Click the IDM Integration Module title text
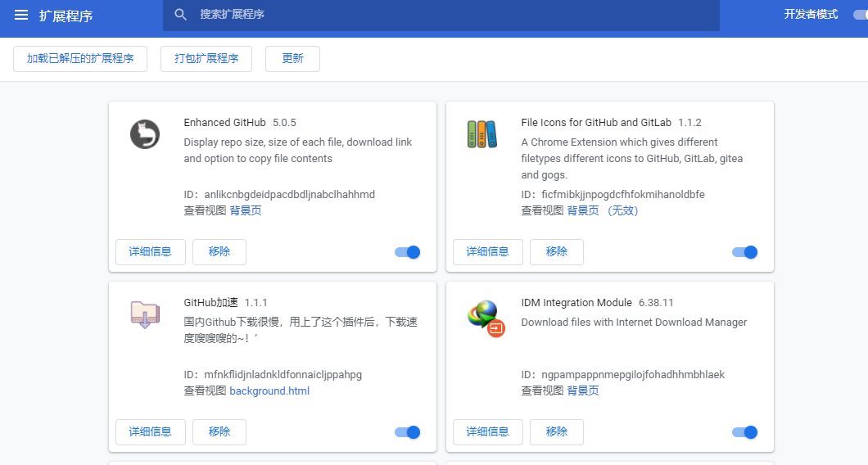Viewport: 868px width, 465px height. [x=576, y=303]
